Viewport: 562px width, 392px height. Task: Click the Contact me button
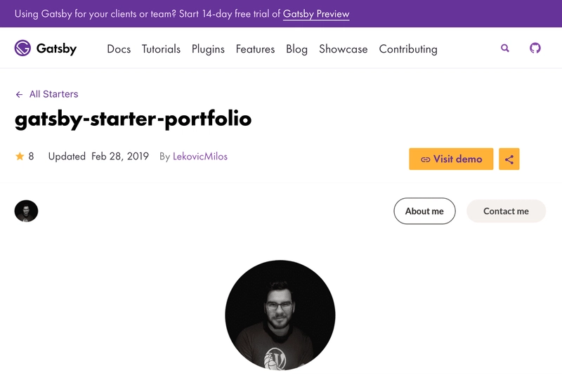pyautogui.click(x=506, y=211)
